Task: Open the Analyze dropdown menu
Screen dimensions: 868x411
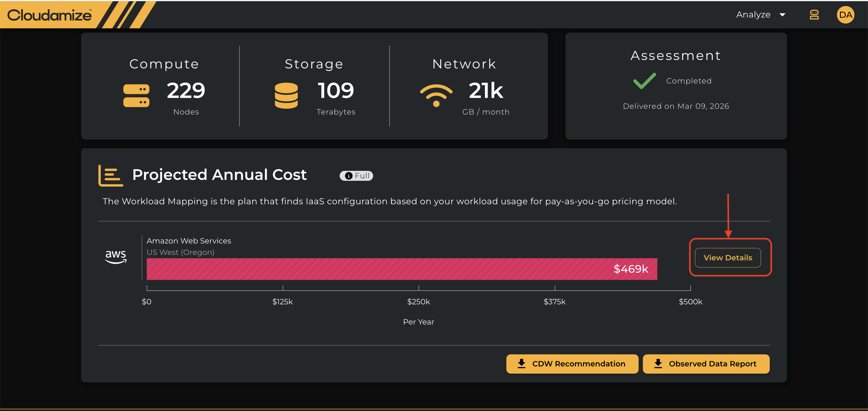Action: click(760, 14)
